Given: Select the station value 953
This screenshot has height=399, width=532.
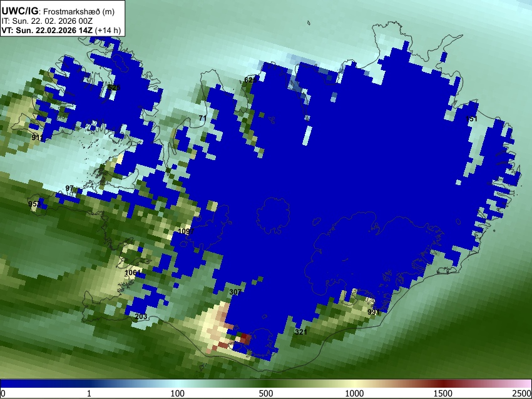Looking at the screenshot, I should tap(34, 204).
